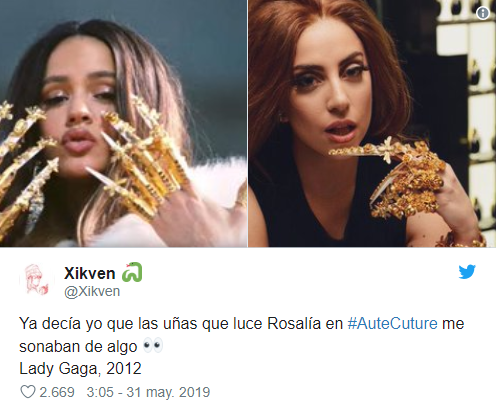Like the tweet with the heart icon

tap(28, 392)
